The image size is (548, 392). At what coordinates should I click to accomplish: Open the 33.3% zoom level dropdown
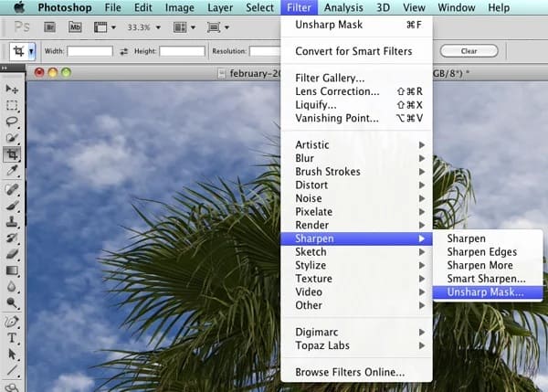pos(144,27)
